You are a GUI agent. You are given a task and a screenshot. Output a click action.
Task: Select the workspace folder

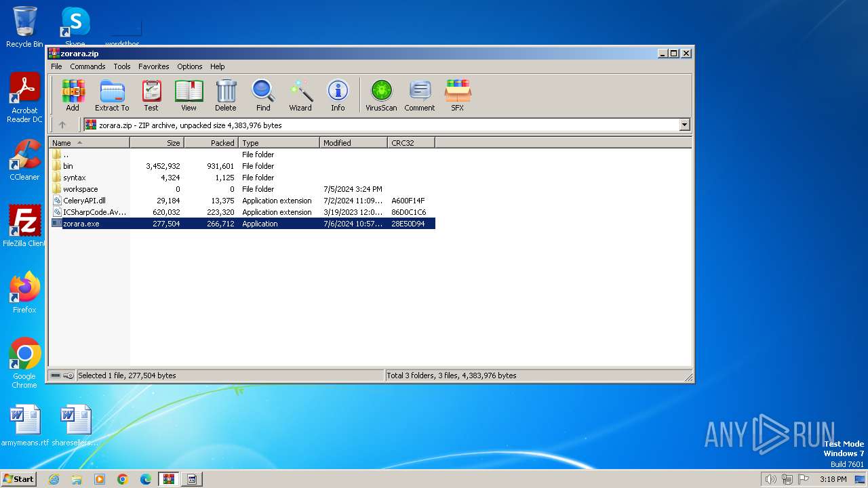tap(242, 189)
